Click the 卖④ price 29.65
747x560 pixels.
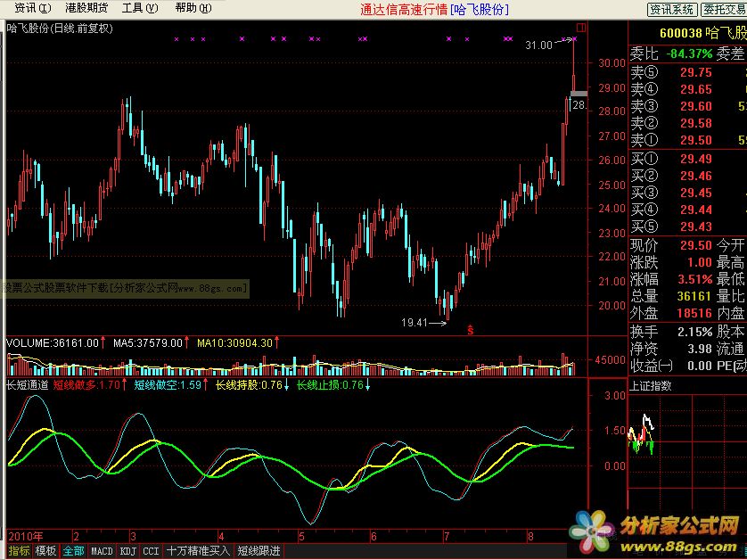(695, 89)
